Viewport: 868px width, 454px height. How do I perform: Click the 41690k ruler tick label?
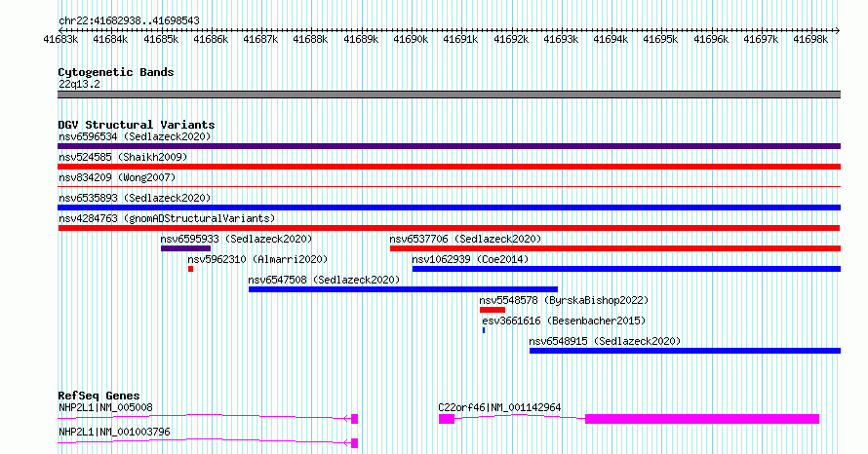pos(411,39)
